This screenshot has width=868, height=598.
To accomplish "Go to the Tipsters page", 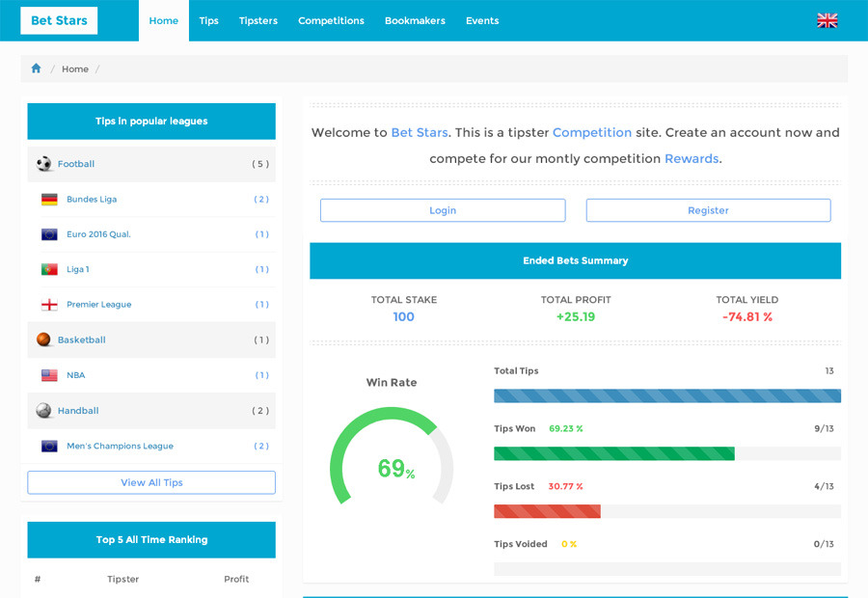I will (x=258, y=20).
